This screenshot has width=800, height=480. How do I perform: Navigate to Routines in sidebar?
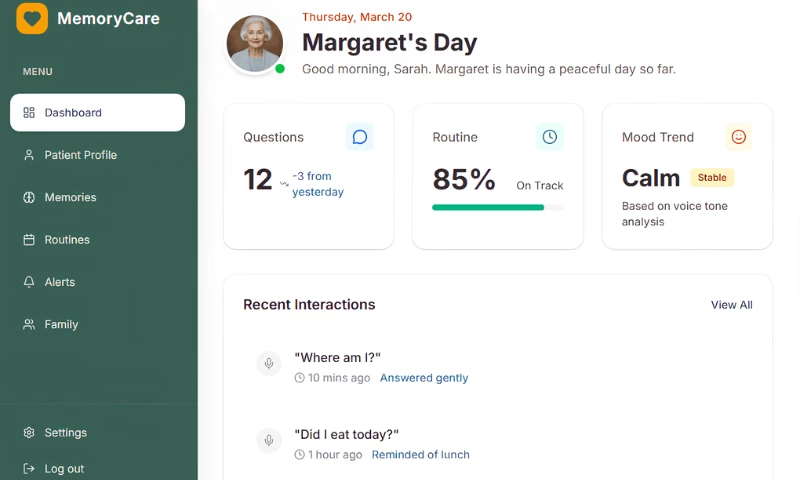67,240
